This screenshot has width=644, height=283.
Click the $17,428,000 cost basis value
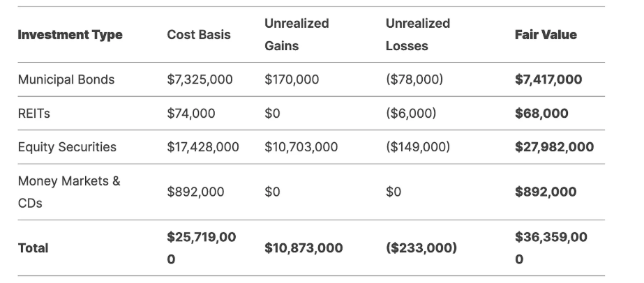(203, 147)
